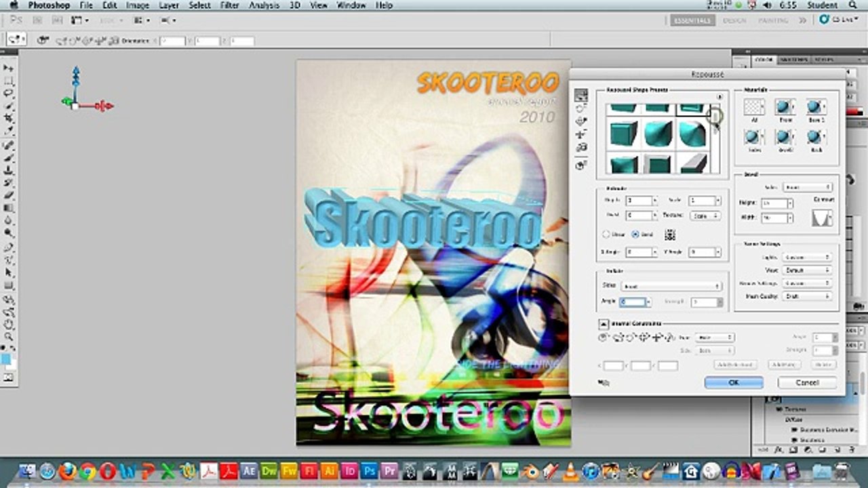Click OK in the Repoussé dialog
This screenshot has width=868, height=488.
[734, 382]
